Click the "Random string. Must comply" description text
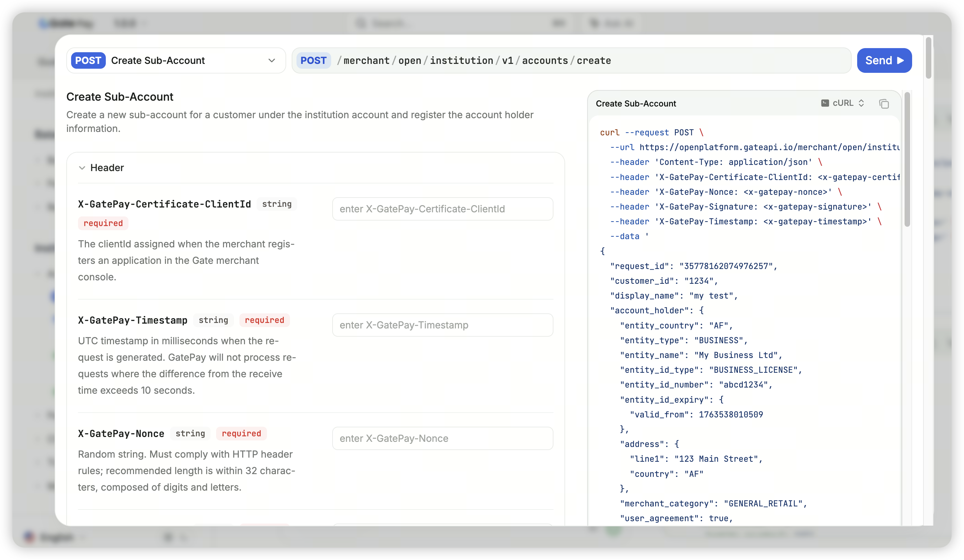Viewport: 964px width, 560px height. [187, 471]
